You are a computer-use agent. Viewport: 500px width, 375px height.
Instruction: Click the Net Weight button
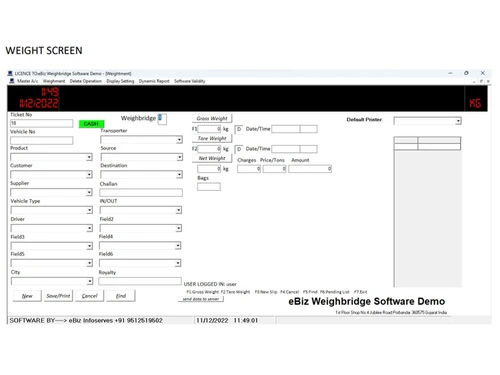pyautogui.click(x=212, y=158)
